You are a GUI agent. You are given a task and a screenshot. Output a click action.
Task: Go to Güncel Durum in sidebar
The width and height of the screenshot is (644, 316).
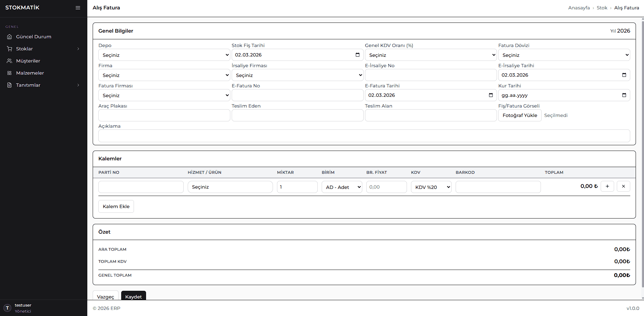pos(34,37)
